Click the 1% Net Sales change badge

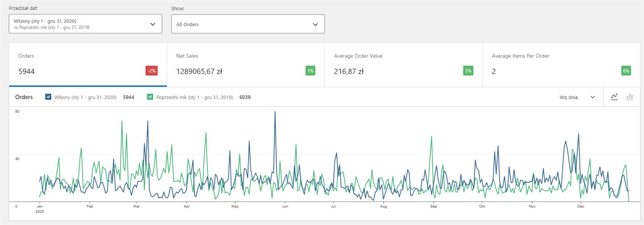click(x=310, y=71)
